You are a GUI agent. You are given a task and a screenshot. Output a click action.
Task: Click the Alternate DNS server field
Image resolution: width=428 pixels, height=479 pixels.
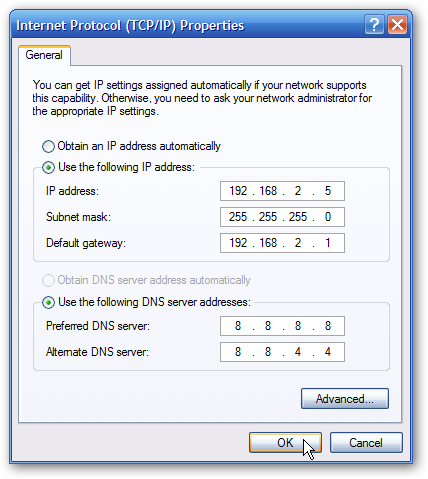(x=282, y=352)
